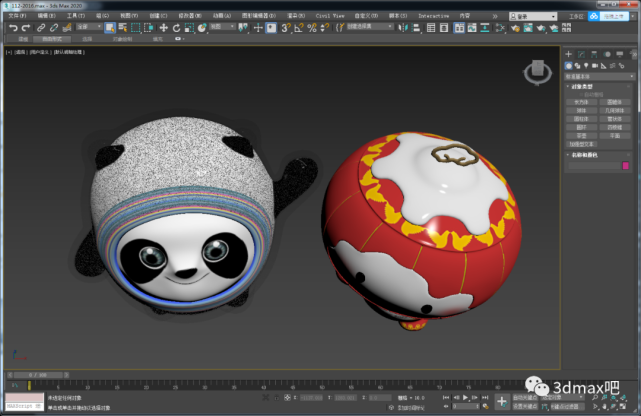Switch to the Hierarchy command panel tab
The image size is (641, 416).
point(594,54)
